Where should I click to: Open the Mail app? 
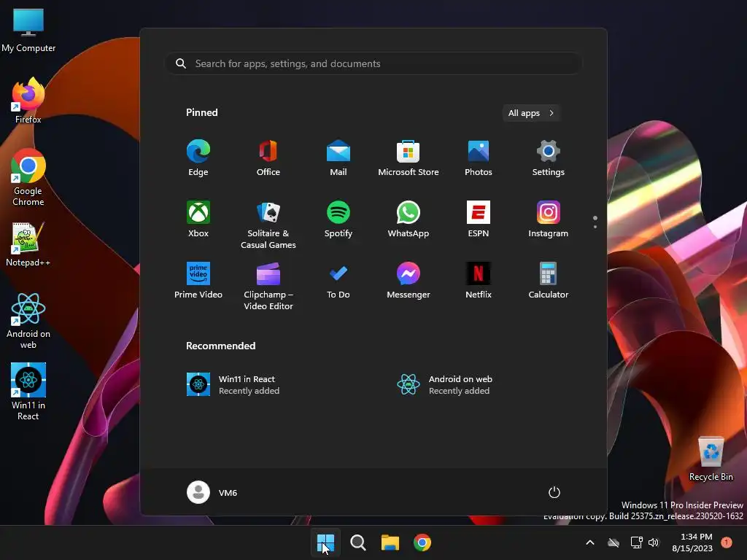tap(338, 158)
